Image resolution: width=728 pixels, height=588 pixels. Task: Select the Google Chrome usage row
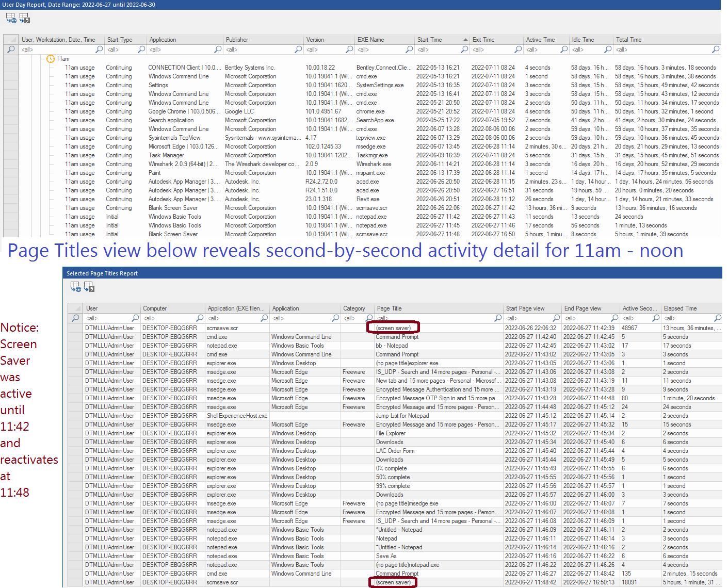tap(182, 111)
